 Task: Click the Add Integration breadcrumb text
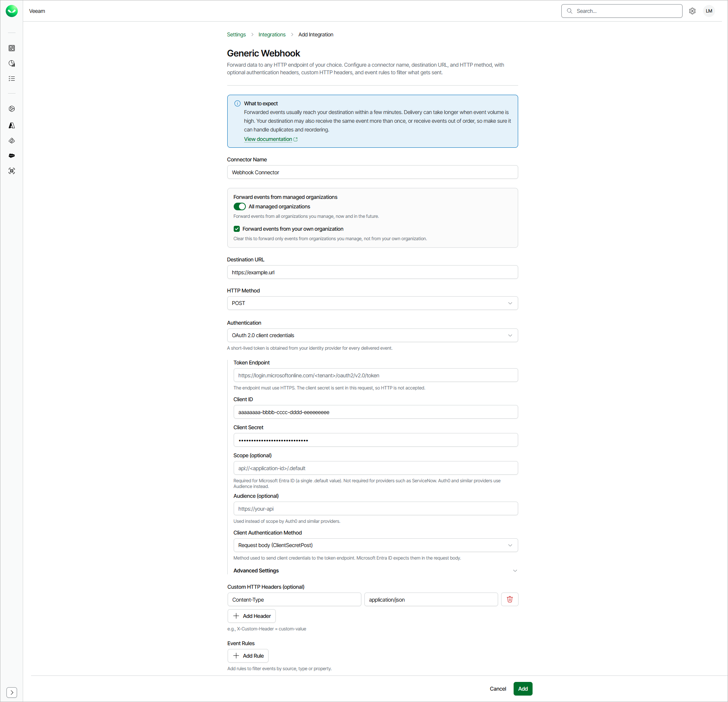(x=316, y=34)
